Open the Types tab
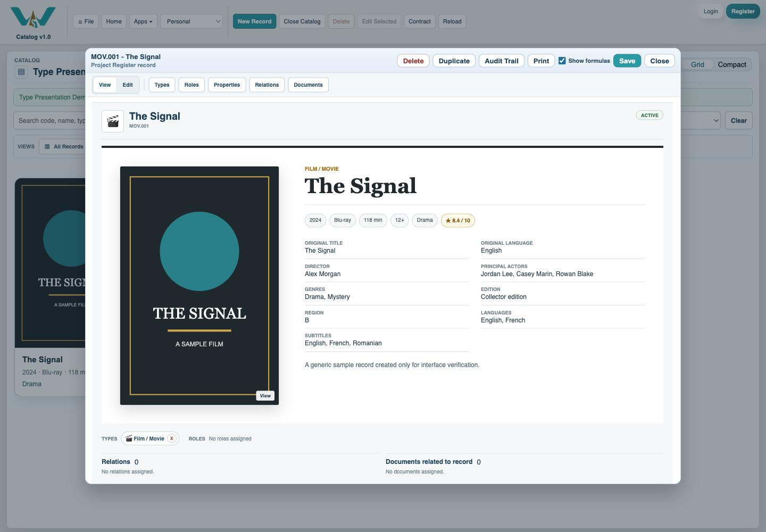766x532 pixels. (x=162, y=85)
